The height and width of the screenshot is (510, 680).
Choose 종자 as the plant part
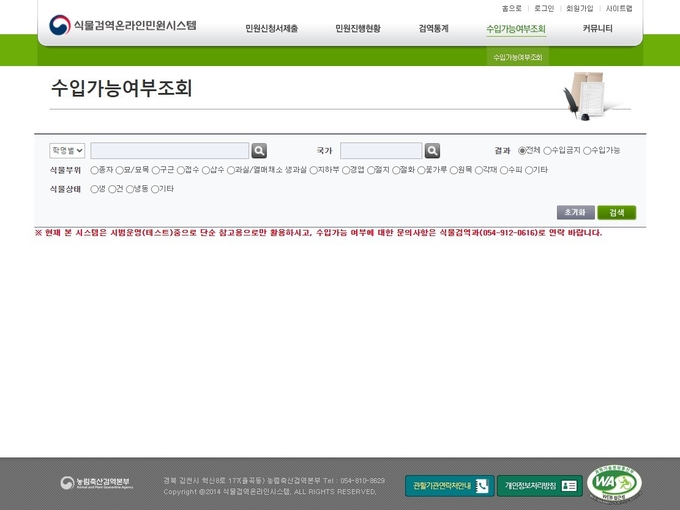pyautogui.click(x=94, y=170)
